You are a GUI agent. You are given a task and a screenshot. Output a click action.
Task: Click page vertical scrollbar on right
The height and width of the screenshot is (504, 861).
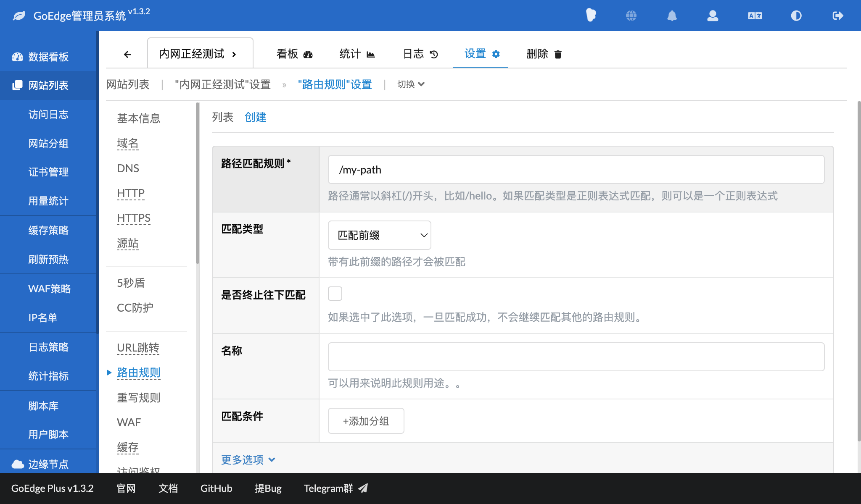point(859,271)
